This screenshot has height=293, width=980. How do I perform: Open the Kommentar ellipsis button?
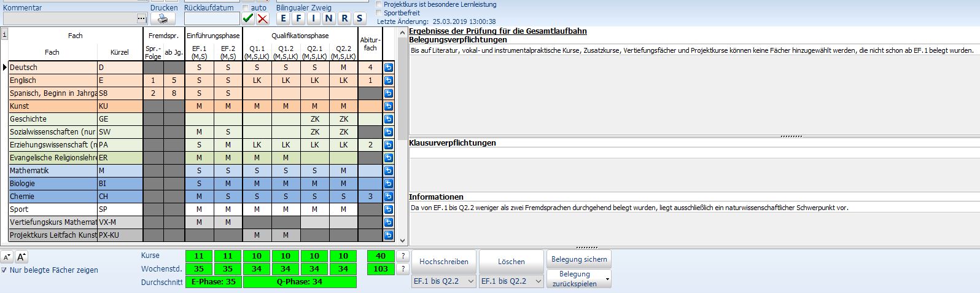(x=142, y=18)
